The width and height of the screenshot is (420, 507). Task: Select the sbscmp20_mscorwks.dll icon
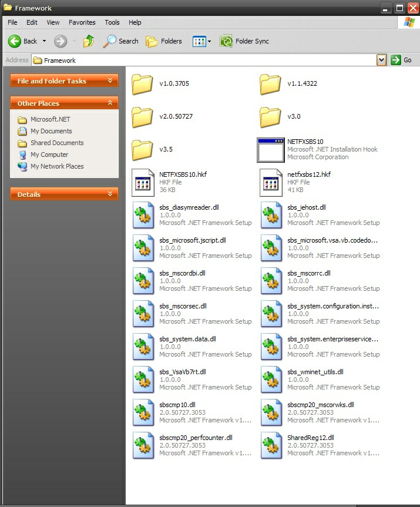[271, 413]
